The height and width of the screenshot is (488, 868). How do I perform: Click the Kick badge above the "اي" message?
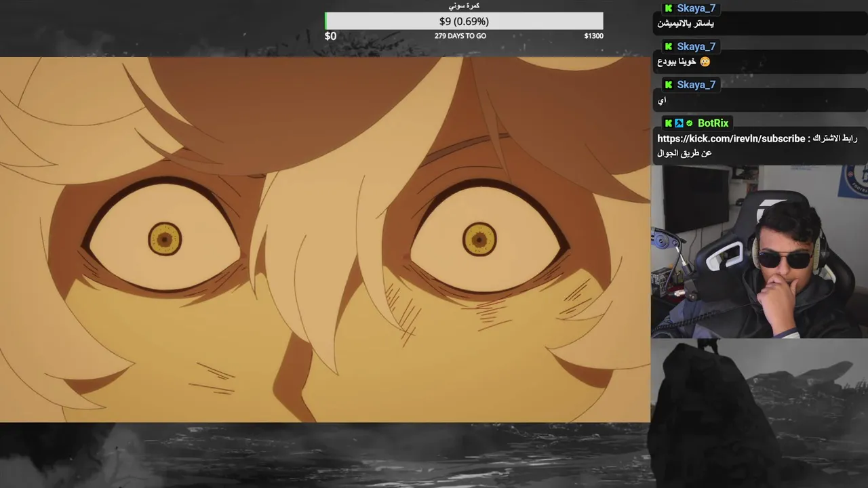(669, 85)
